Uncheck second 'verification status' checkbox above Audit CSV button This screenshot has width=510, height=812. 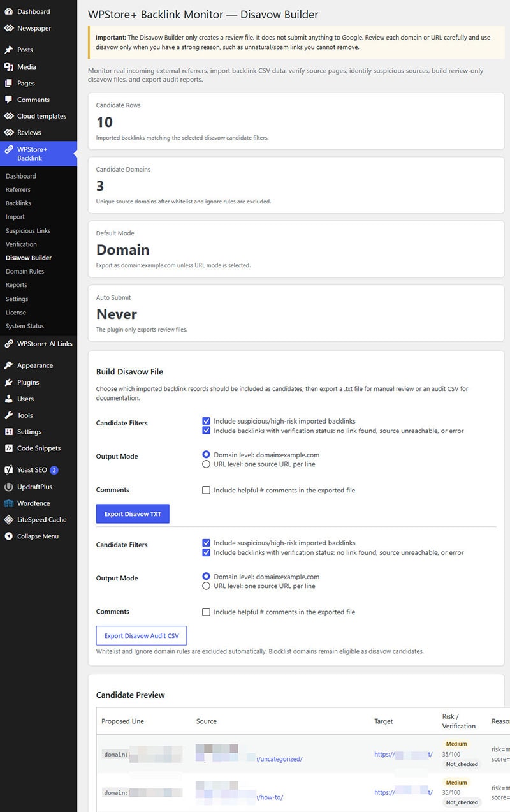tap(206, 552)
